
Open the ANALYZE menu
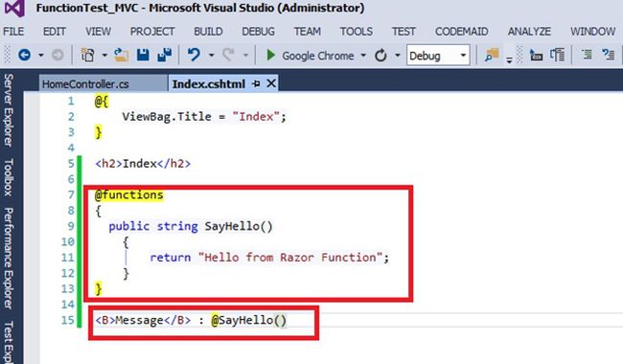[529, 32]
